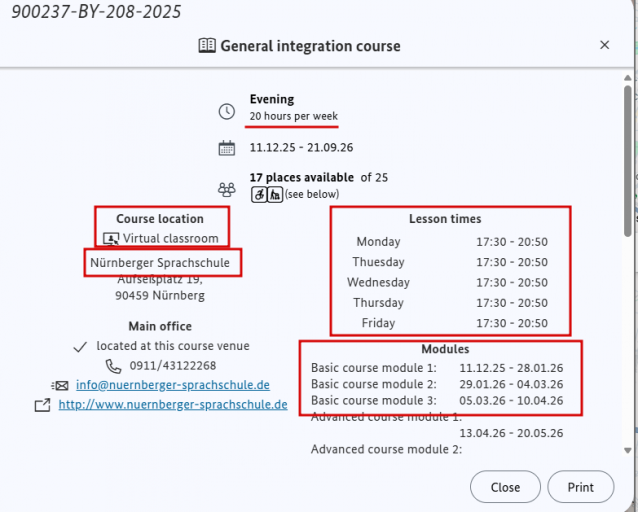638x512 pixels.
Task: Click the dates 05.03.26 - 10.04.26
Action: (511, 400)
